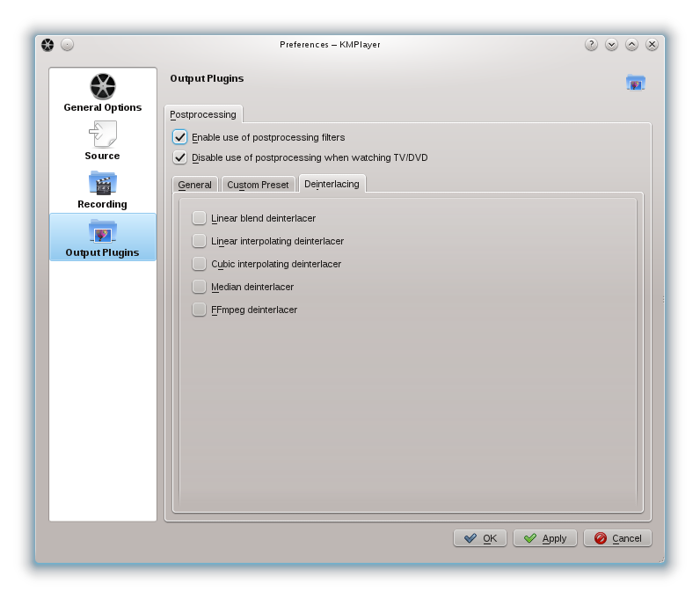700x598 pixels.
Task: Switch to the Postprocessing tab
Action: click(203, 114)
